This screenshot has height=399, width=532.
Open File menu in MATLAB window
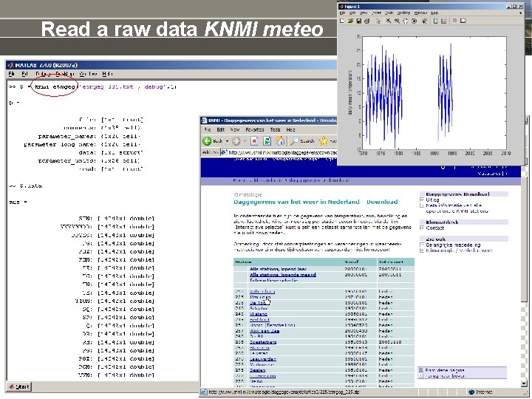pos(12,74)
